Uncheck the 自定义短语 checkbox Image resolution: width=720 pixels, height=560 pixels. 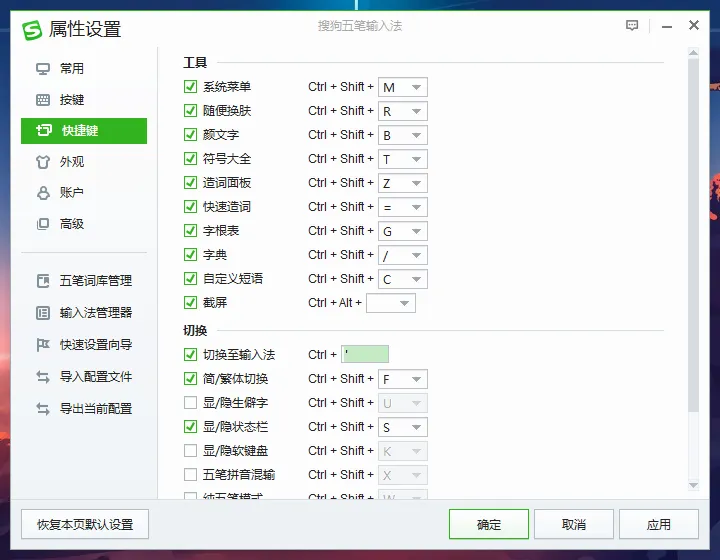(190, 279)
